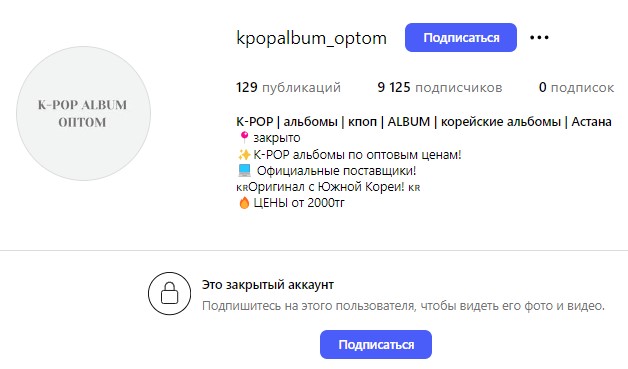Click the KR flag before Оригинал
Viewport: 628px width, 369px height.
(x=242, y=188)
